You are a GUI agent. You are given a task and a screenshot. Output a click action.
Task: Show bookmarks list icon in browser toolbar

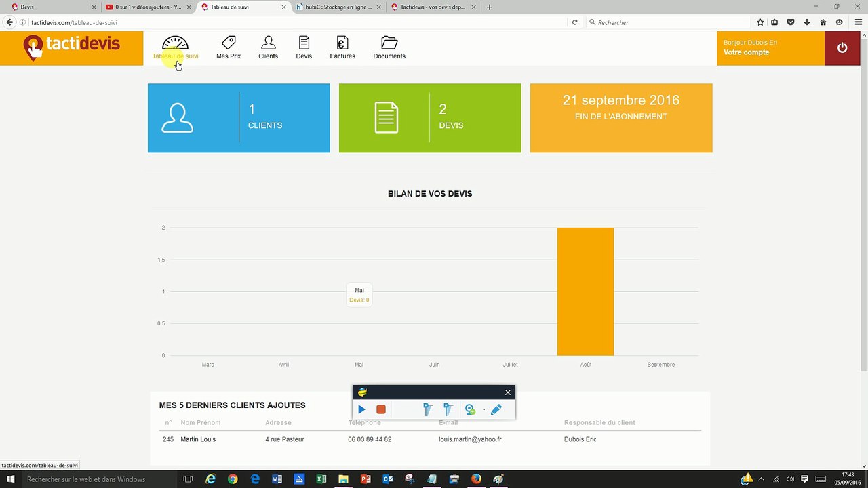point(775,22)
